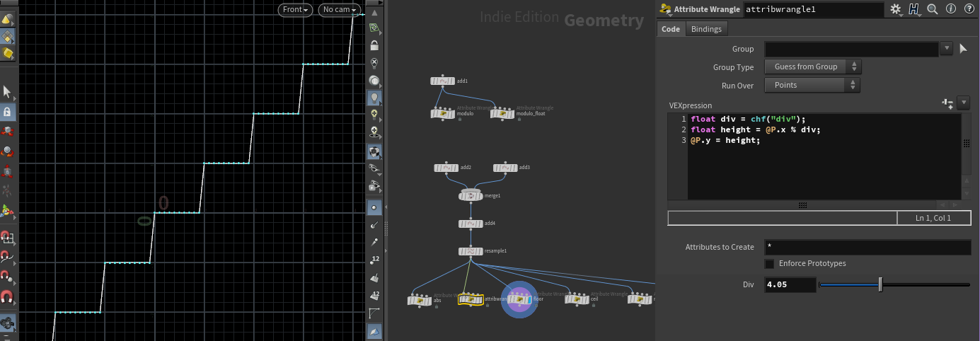Image resolution: width=980 pixels, height=341 pixels.
Task: Select the arrow Select tool in left toolbar
Action: [8, 93]
